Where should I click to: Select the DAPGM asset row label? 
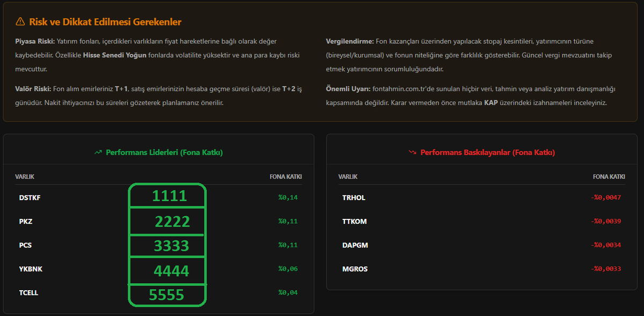point(355,245)
